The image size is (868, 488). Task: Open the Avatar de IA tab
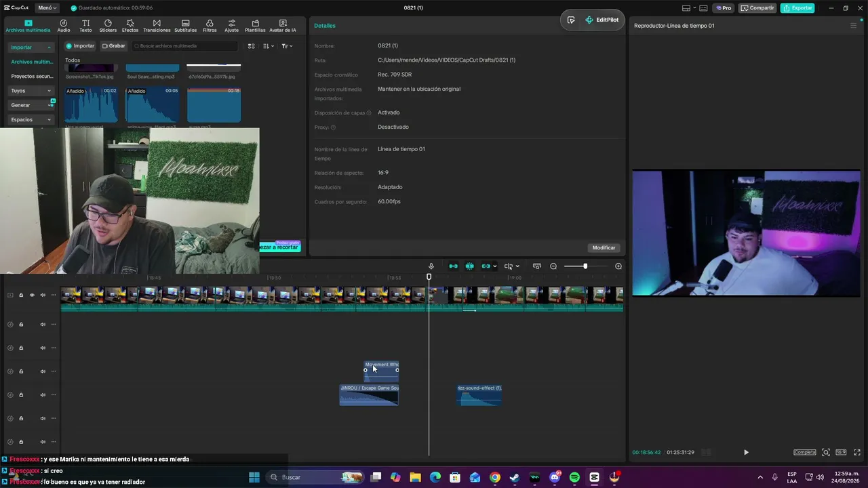click(283, 26)
